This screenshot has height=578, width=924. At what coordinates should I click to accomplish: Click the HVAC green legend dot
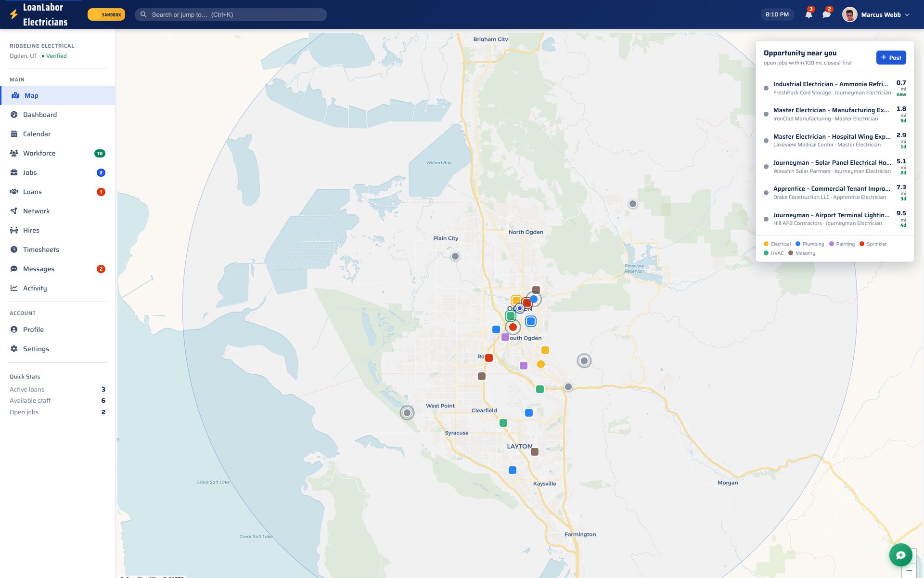(766, 253)
